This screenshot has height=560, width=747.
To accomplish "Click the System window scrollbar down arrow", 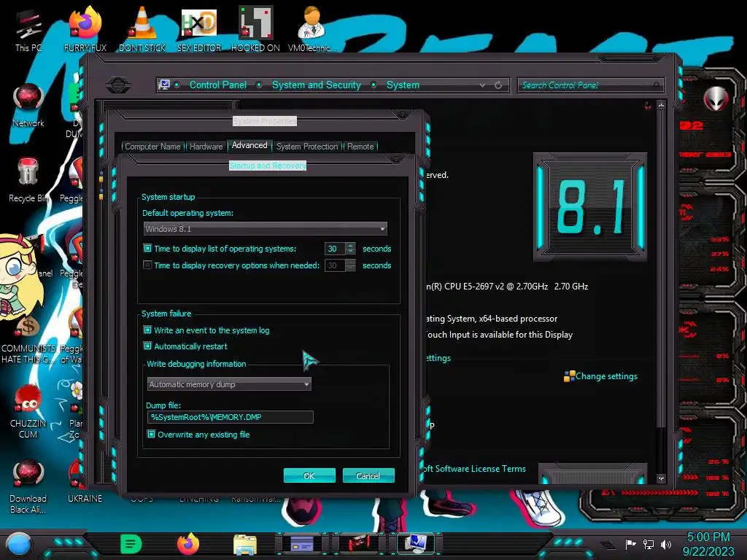I will (661, 478).
